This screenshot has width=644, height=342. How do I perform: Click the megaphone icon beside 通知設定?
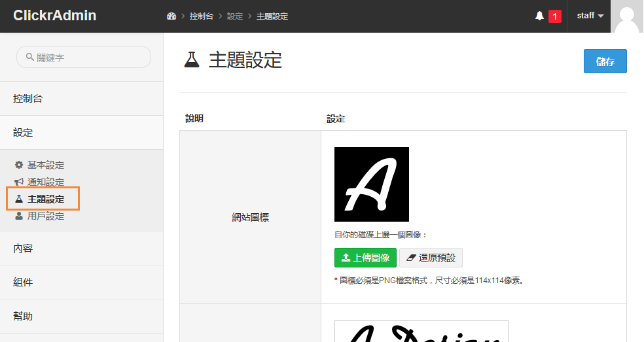(x=19, y=182)
